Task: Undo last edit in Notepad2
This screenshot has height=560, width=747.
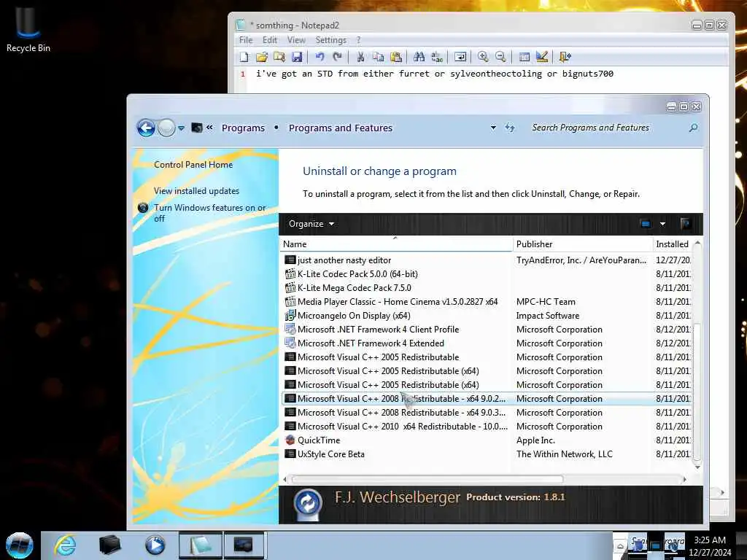Action: 320,57
